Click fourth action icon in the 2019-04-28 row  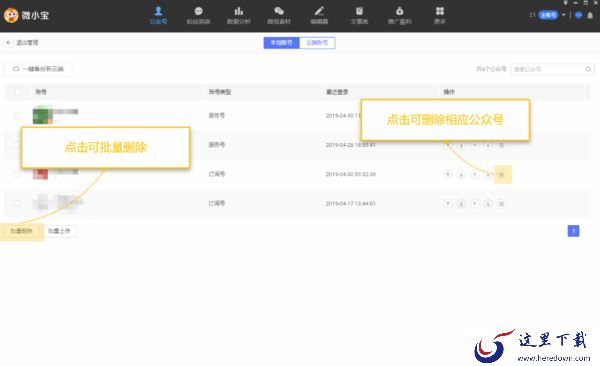click(488, 145)
